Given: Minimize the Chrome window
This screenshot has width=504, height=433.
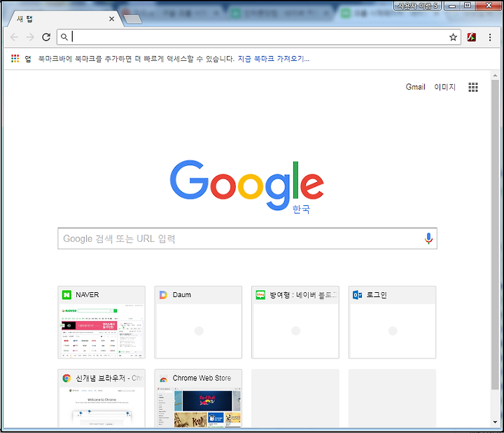Looking at the screenshot, I should point(452,6).
